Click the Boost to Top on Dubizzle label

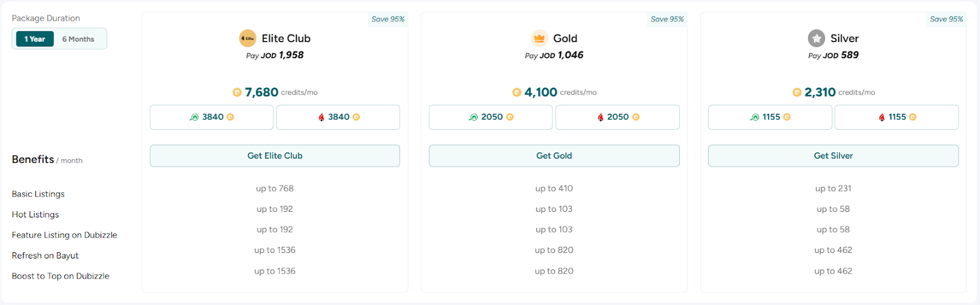click(61, 276)
